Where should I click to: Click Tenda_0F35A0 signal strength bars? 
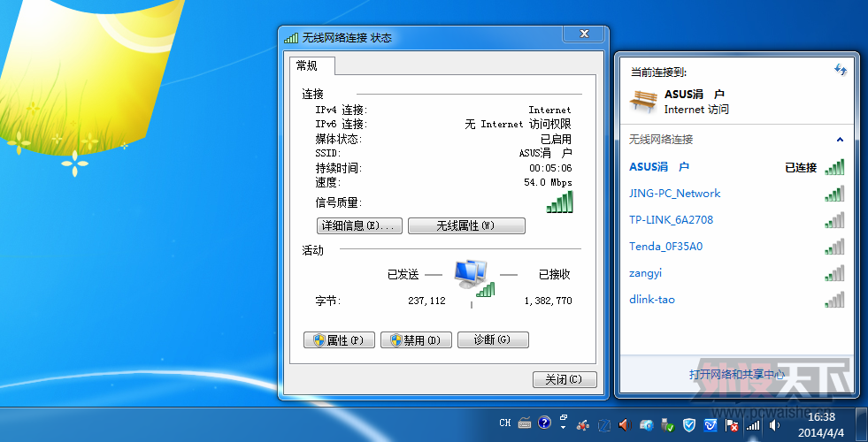[834, 247]
